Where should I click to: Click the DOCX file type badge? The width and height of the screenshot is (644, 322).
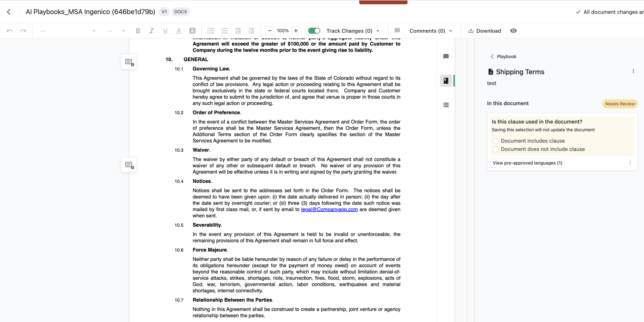pos(181,12)
